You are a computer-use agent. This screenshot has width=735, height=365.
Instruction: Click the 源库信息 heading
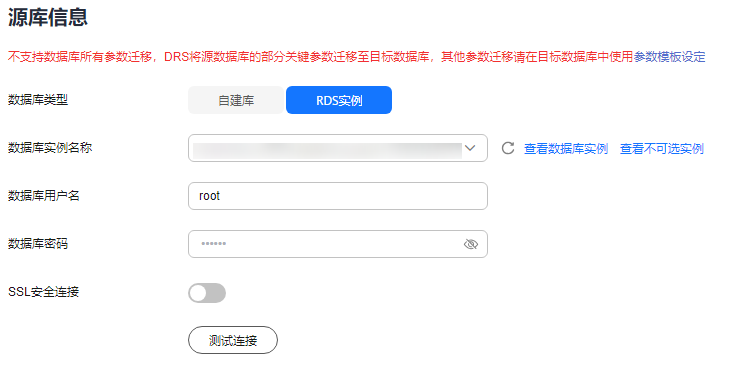pos(48,18)
